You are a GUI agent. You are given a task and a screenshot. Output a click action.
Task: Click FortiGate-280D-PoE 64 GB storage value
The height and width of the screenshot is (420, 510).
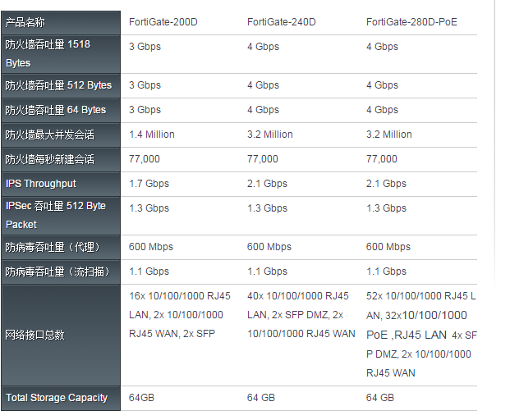[380, 398]
